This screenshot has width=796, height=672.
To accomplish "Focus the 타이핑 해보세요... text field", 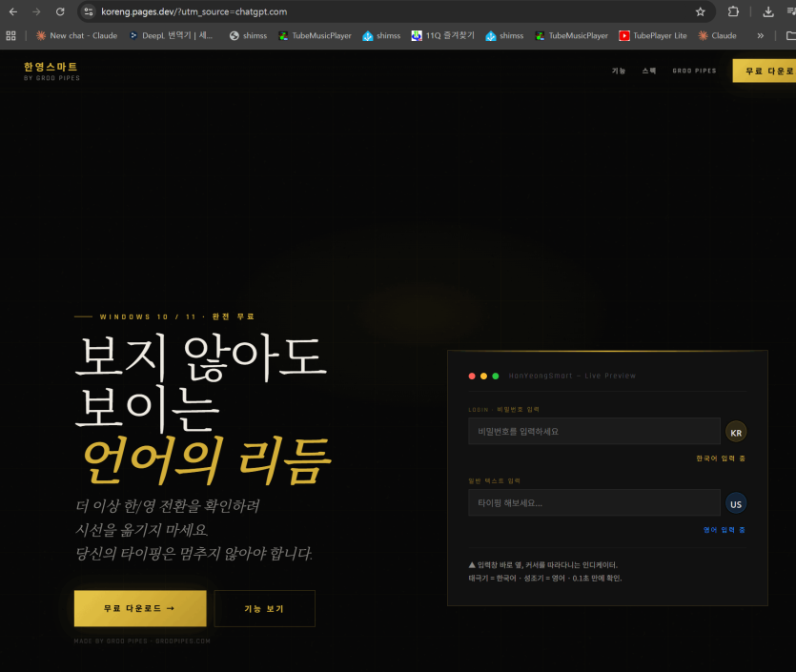I will (x=594, y=503).
